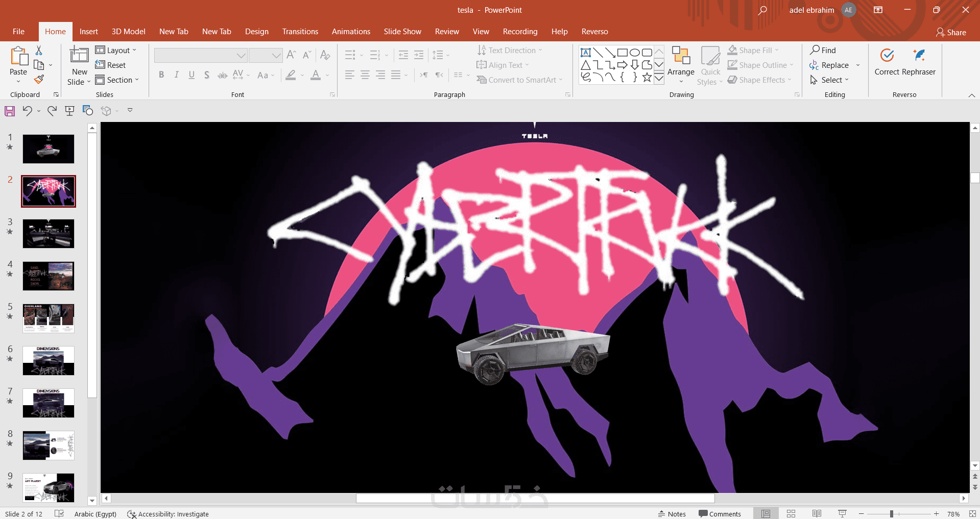The height and width of the screenshot is (519, 980).
Task: Open Customize Quick Access Toolbar dropdown
Action: [x=130, y=110]
